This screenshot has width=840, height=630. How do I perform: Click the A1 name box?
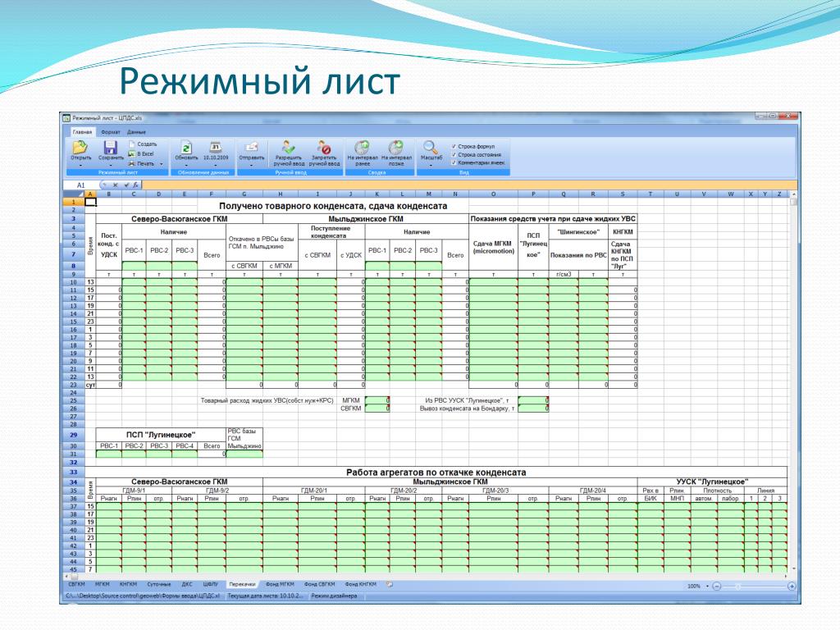coord(81,185)
